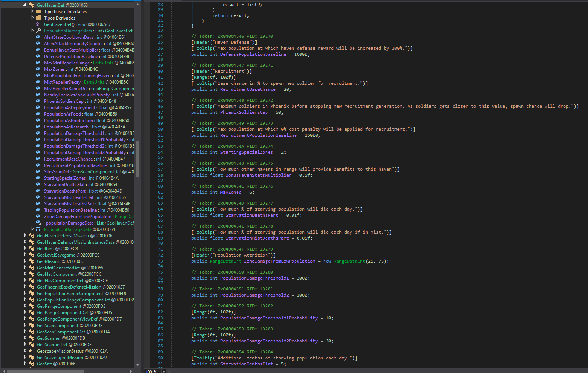Expand the nested PopulationDamageData node

pos(32,229)
